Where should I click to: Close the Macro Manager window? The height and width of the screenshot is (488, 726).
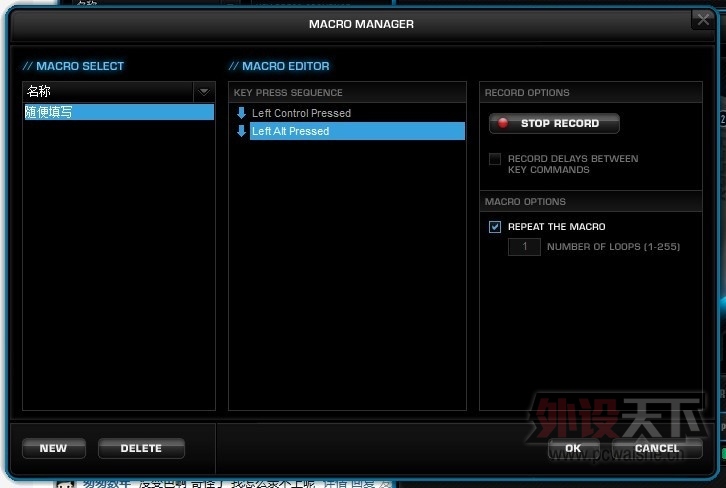click(703, 19)
